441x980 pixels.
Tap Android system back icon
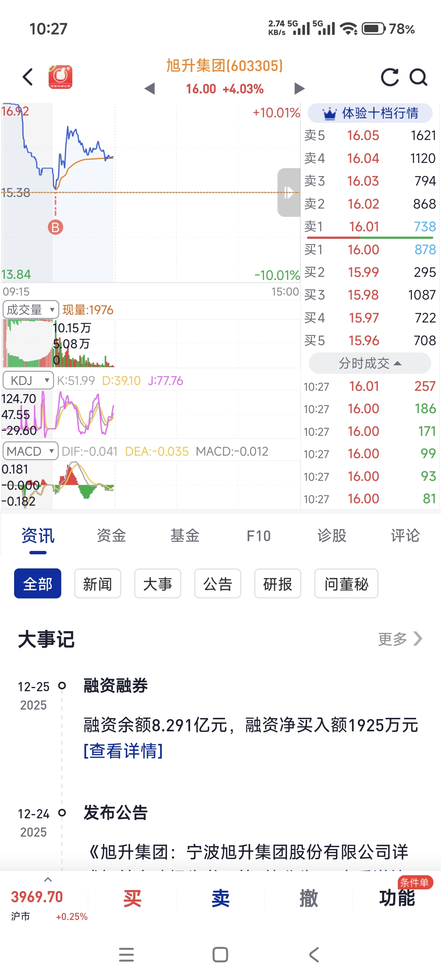point(314,955)
